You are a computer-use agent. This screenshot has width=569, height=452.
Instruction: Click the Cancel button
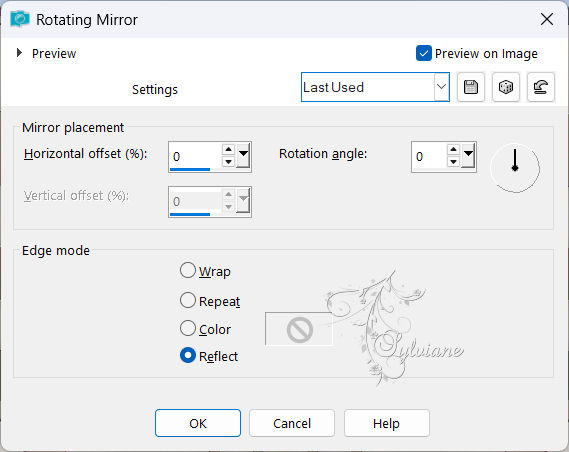point(292,423)
